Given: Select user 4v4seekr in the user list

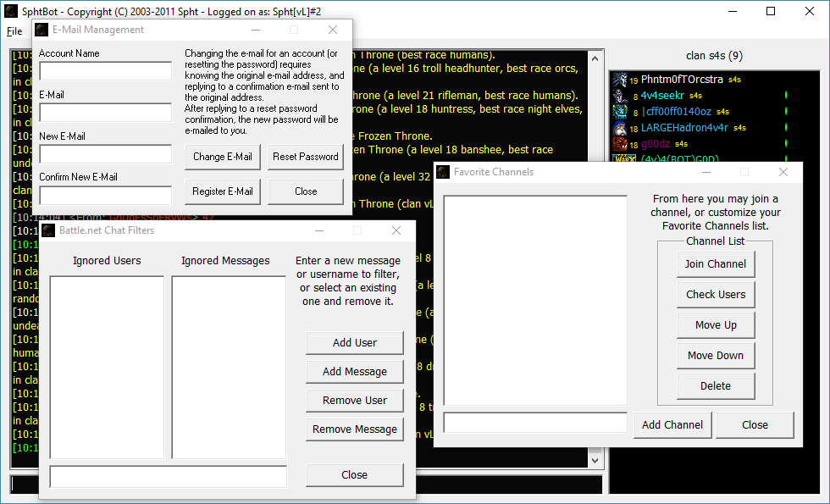Looking at the screenshot, I should pyautogui.click(x=662, y=96).
